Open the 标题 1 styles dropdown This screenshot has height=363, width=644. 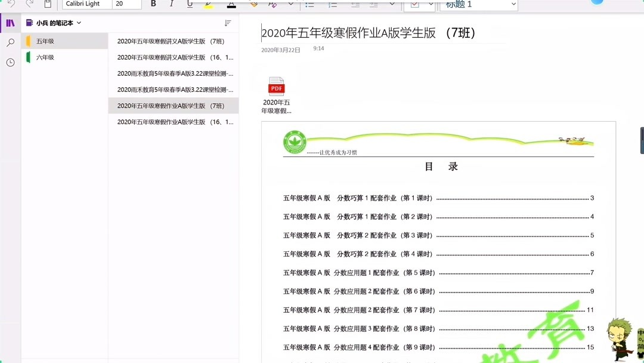coord(477,4)
